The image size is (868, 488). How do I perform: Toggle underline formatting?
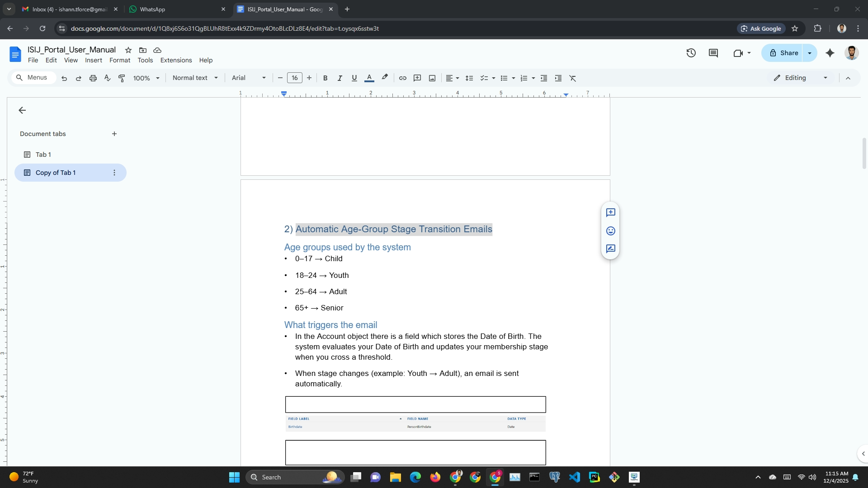click(x=354, y=78)
